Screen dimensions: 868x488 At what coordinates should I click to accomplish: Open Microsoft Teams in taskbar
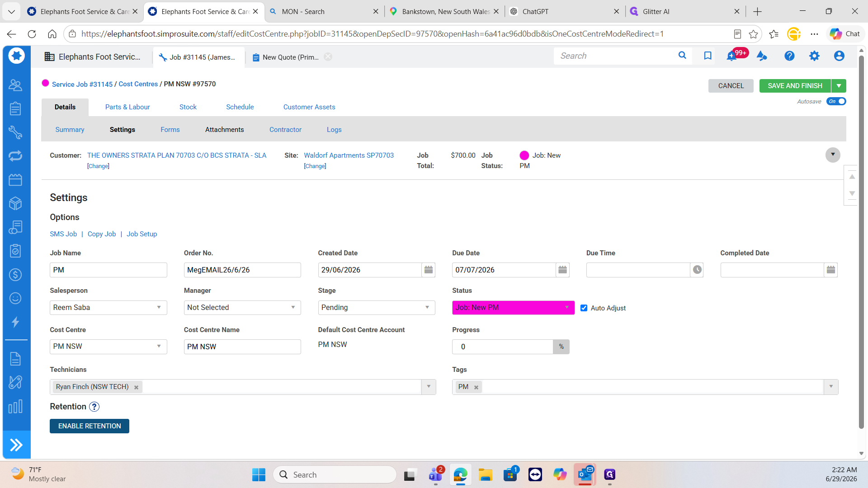tap(435, 475)
